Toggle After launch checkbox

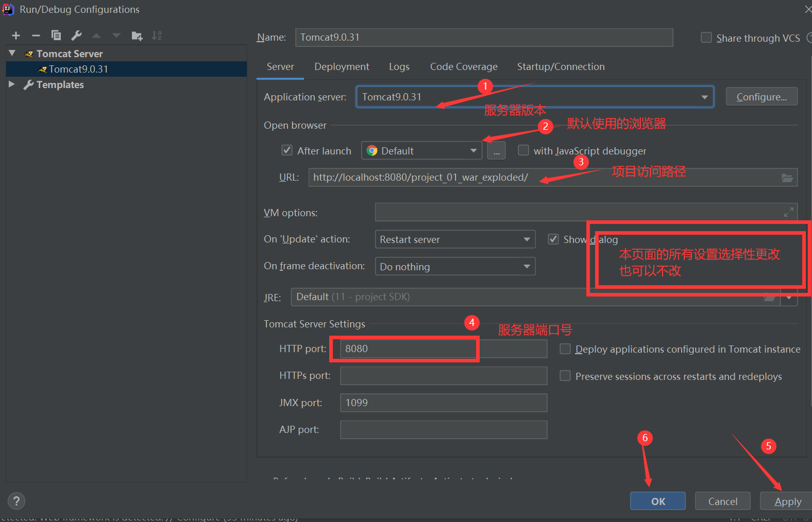[x=287, y=150]
